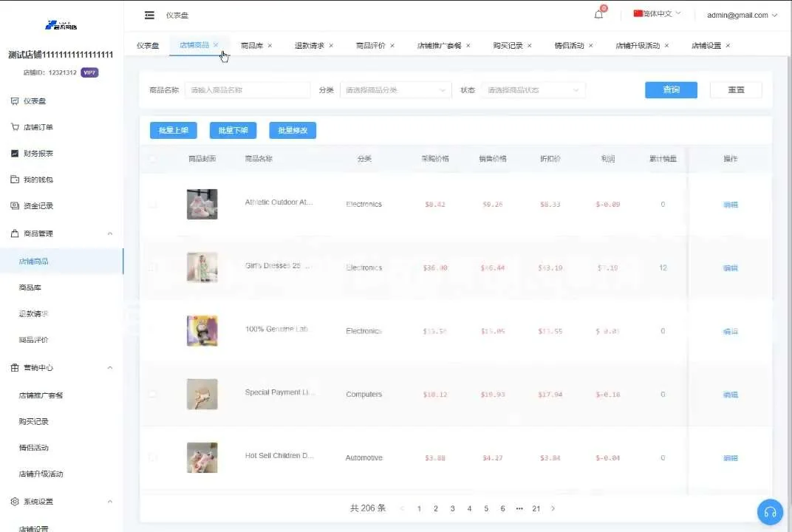This screenshot has height=532, width=792.
Task: Open the 分类 category dropdown
Action: (x=395, y=90)
